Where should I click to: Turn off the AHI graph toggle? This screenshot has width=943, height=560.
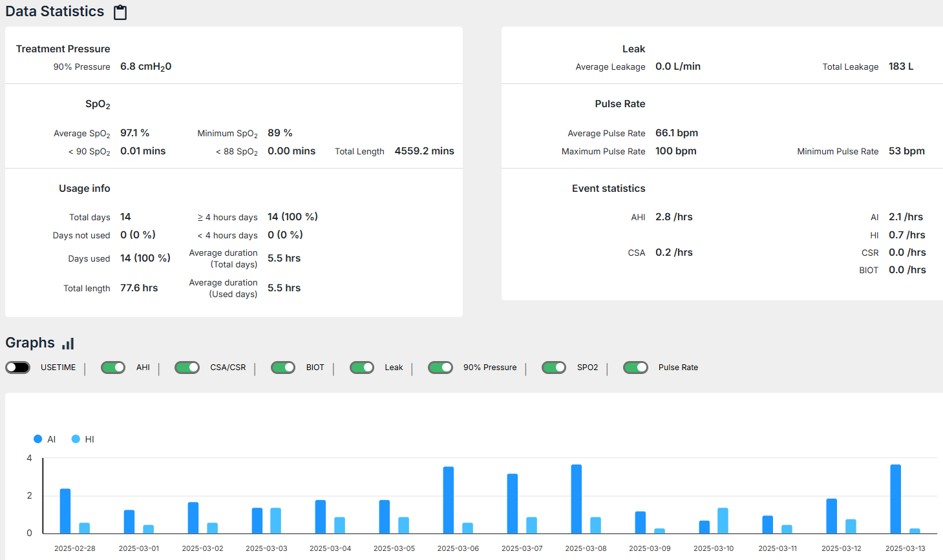pos(113,368)
